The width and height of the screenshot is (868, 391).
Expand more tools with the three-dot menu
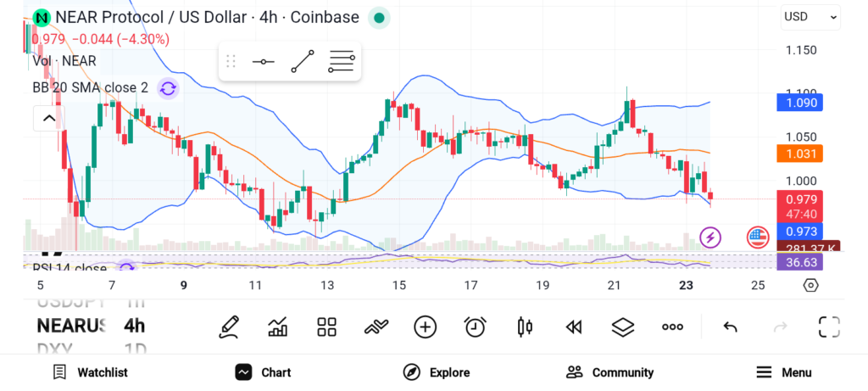coord(672,327)
